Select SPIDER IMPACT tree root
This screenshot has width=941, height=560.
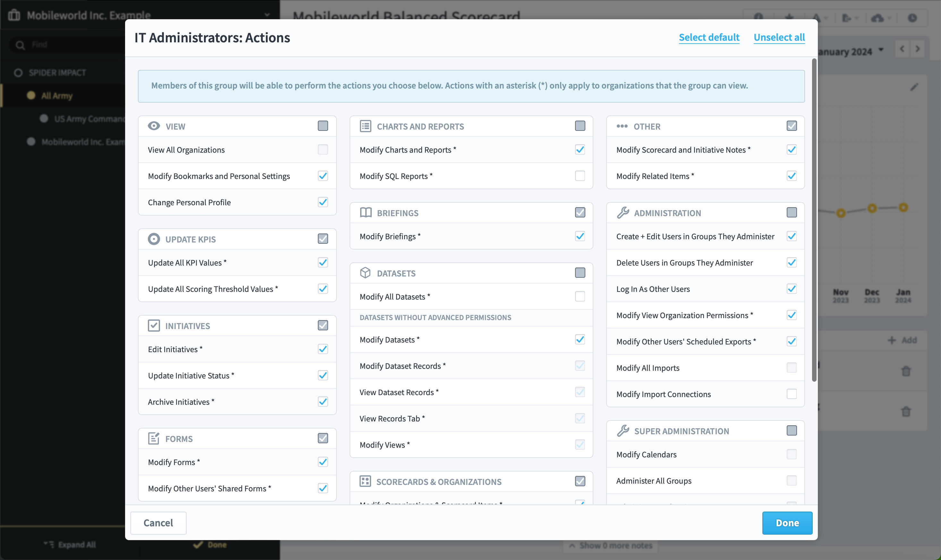click(x=57, y=73)
